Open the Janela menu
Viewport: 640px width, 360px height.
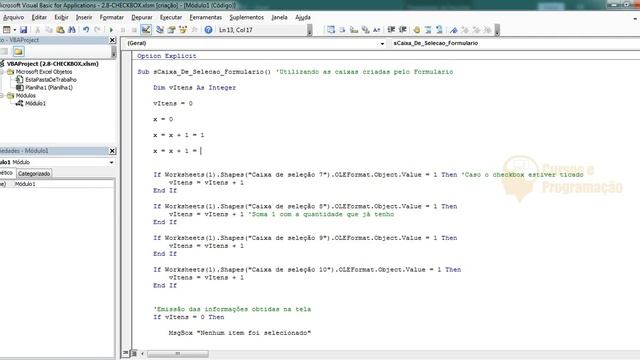279,17
